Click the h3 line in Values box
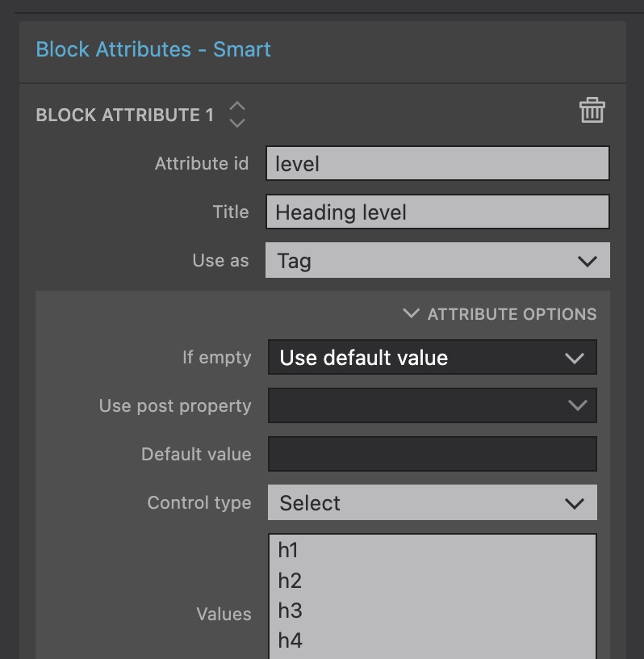This screenshot has height=659, width=644. tap(290, 611)
